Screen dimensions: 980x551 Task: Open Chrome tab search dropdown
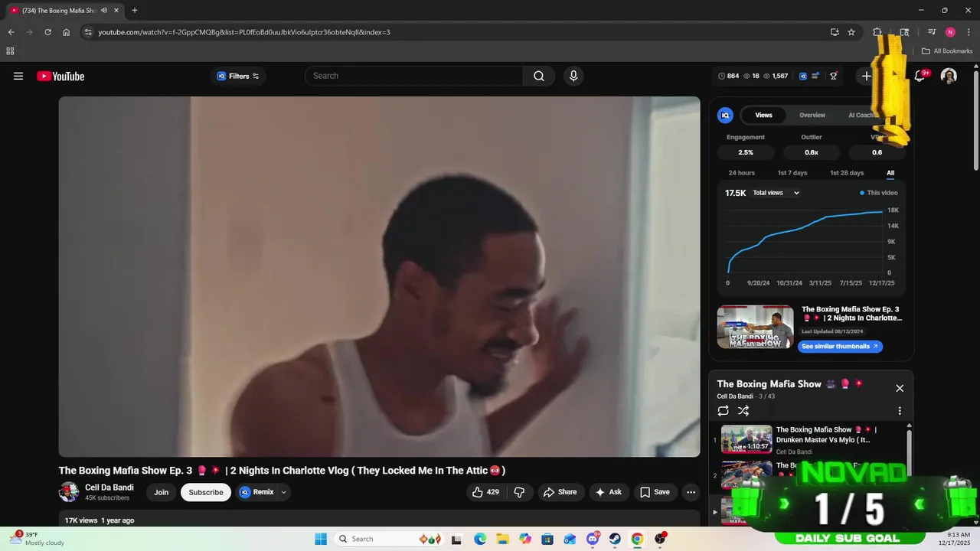click(x=904, y=32)
